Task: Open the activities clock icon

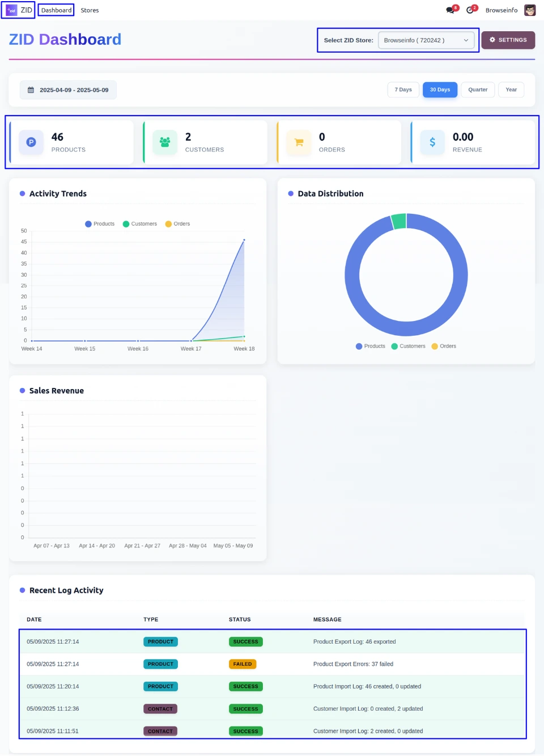Action: [x=470, y=10]
